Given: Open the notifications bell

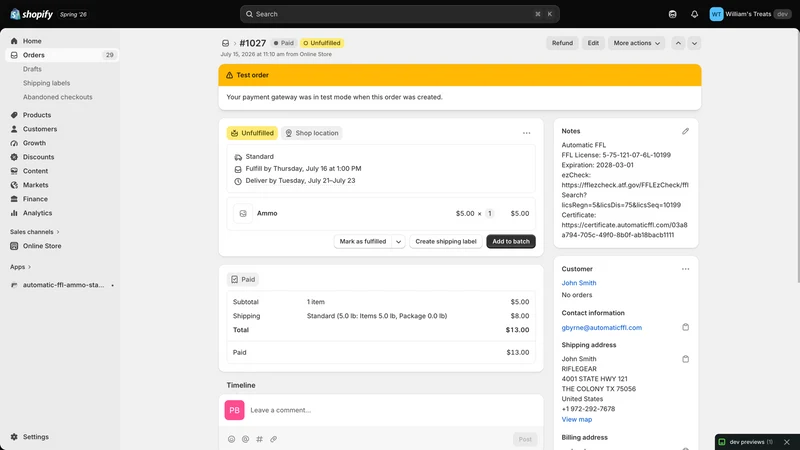Looking at the screenshot, I should 694,14.
